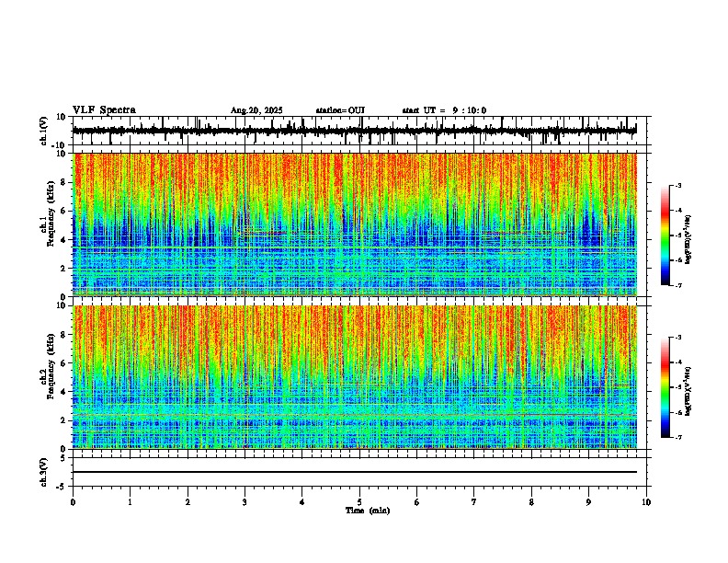728x563 pixels.
Task: Click the 'Time (min)' axis title
Action: pos(368,511)
